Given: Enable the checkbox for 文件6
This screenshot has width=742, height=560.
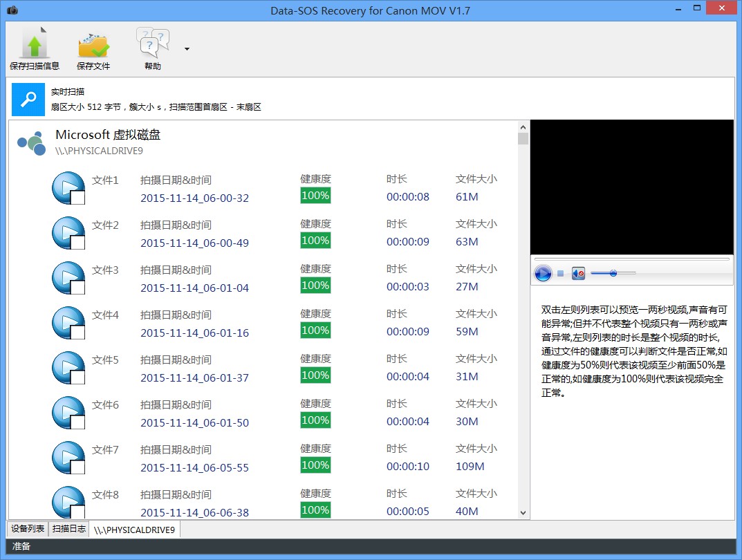Looking at the screenshot, I should 78,422.
